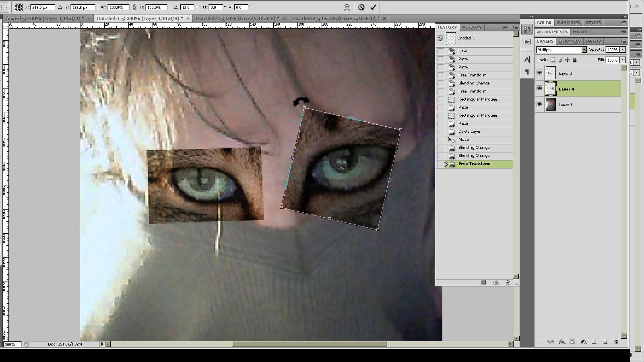
Task: Delete layer using Layers panel trash icon
Action: click(616, 342)
